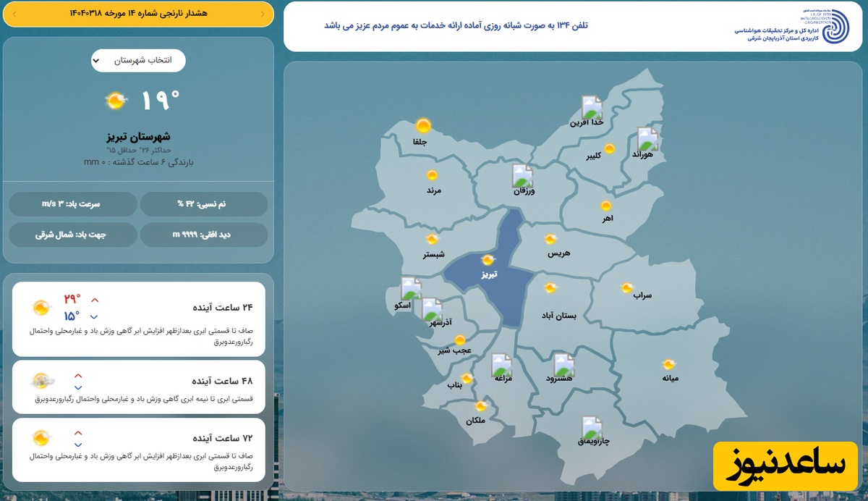Click the relative humidity 42% tile

click(203, 204)
